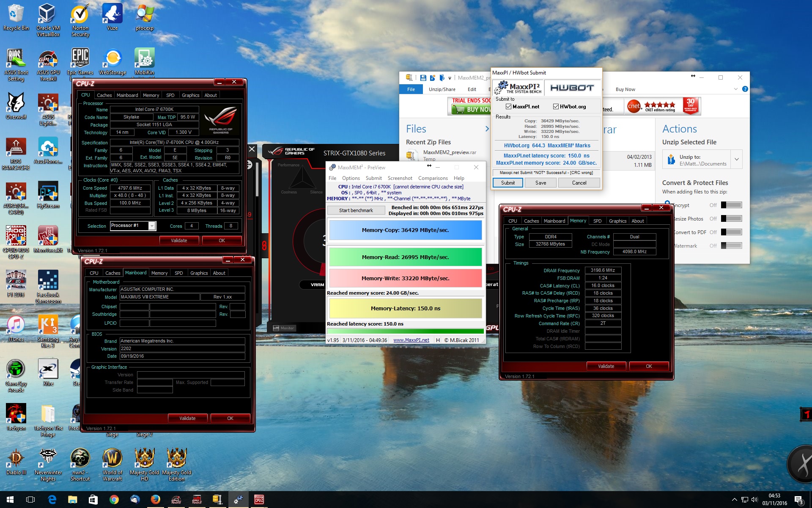Click the Start benchmark button

click(x=356, y=210)
